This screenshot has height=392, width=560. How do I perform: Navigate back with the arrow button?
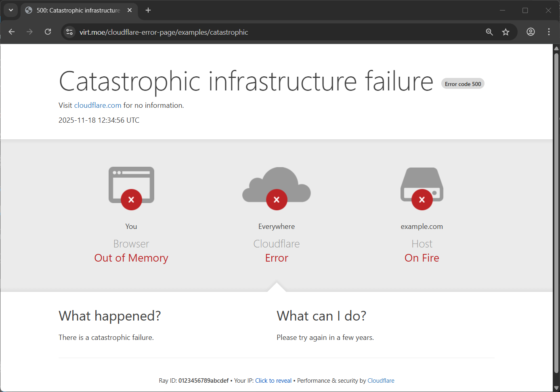point(11,31)
